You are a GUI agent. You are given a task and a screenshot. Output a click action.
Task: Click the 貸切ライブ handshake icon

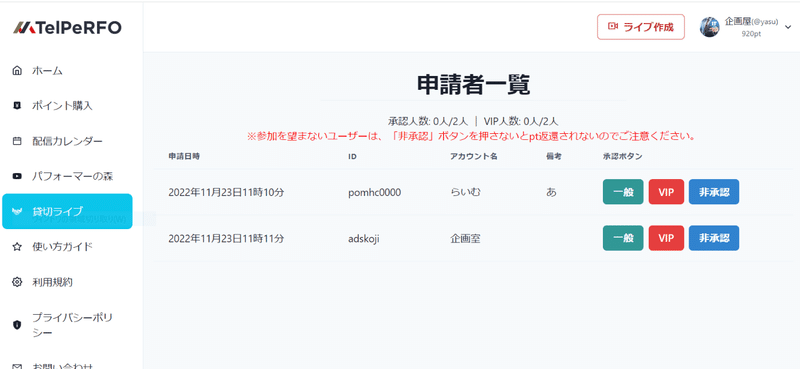pyautogui.click(x=17, y=211)
